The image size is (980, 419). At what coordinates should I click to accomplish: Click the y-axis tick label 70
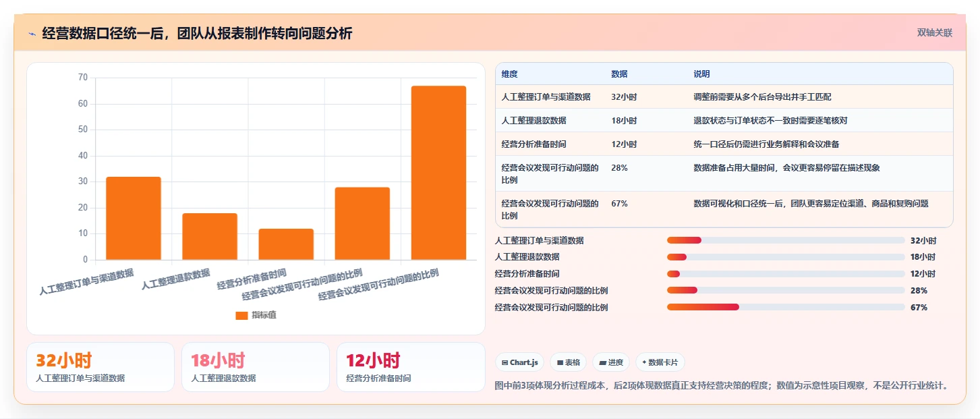[83, 78]
